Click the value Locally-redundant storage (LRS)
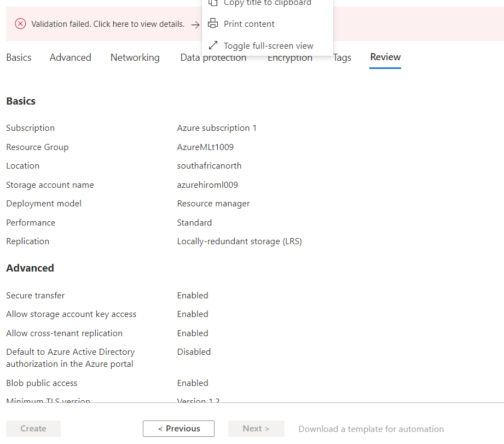504x444 pixels. coord(240,241)
